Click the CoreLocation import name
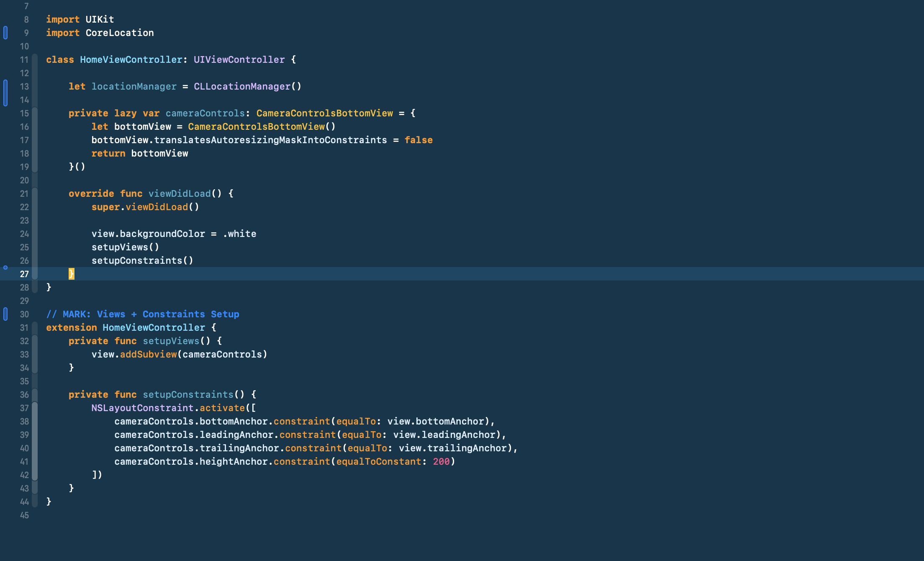 [x=120, y=33]
